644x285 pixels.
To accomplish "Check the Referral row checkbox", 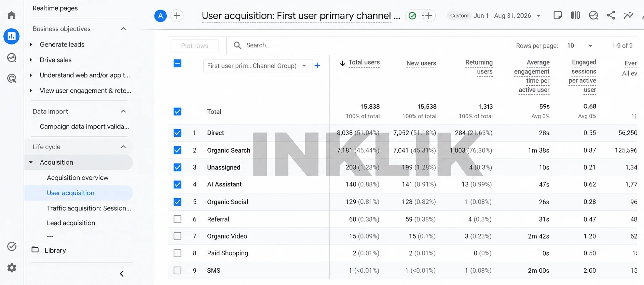I will click(x=177, y=219).
